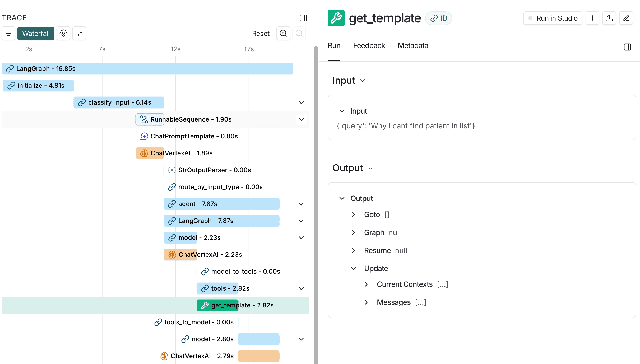
Task: Switch to the Metadata tab
Action: 413,46
